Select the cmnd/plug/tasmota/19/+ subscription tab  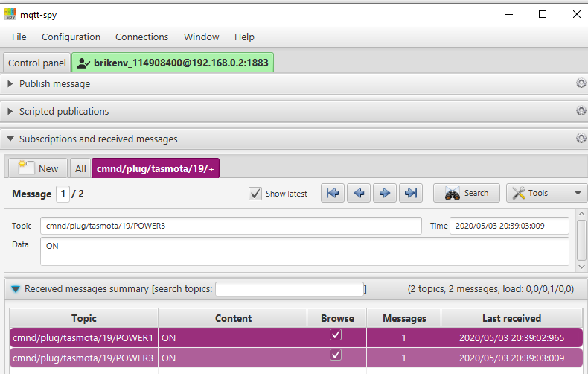pyautogui.click(x=156, y=168)
